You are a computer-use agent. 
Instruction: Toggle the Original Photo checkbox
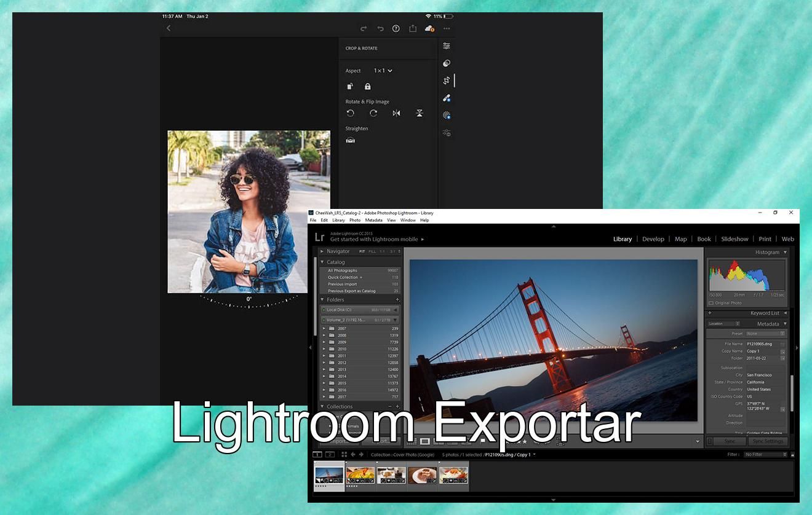710,303
